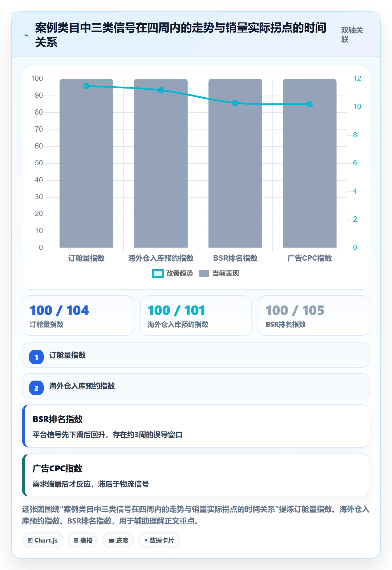Click the 双轴关联 badge in the header
Screen dimensions: 392x570
click(352, 35)
